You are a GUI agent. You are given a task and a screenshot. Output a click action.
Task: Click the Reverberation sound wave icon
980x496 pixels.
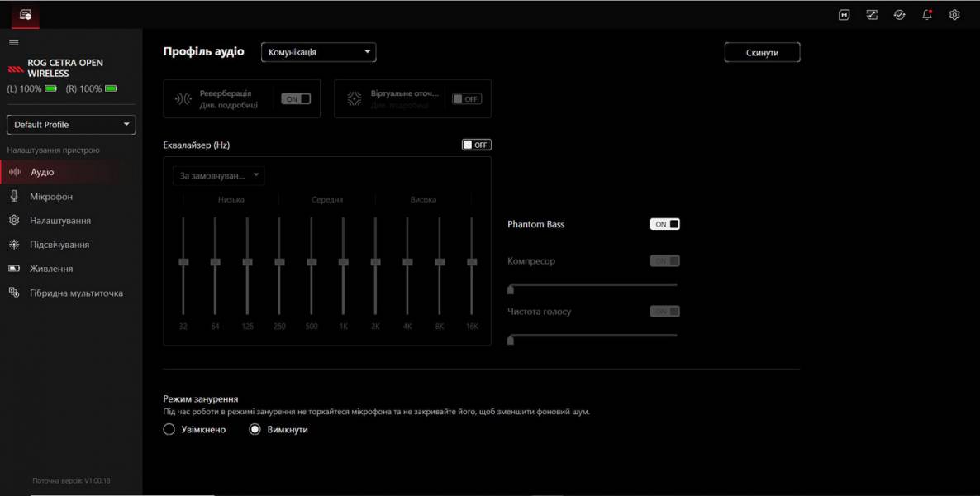tap(183, 99)
